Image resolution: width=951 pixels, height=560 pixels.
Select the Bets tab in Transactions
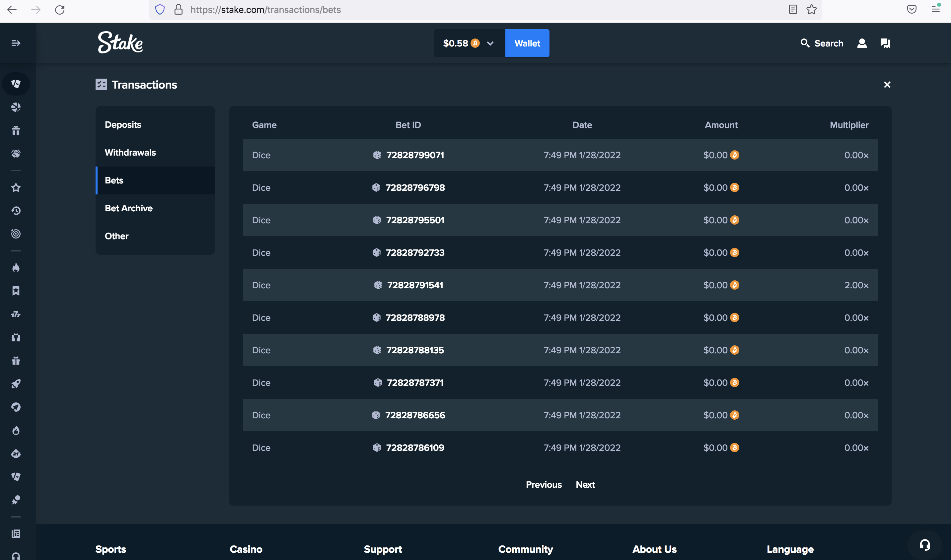tap(114, 180)
